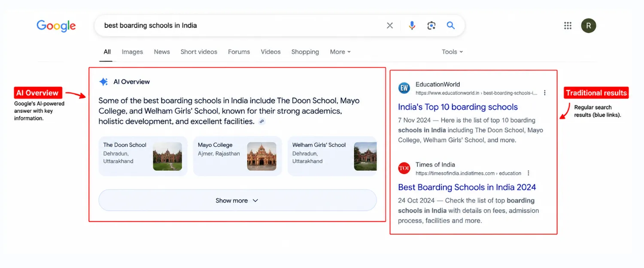Switch to the Images tab
Viewport: 644px width, 268px height.
point(132,52)
